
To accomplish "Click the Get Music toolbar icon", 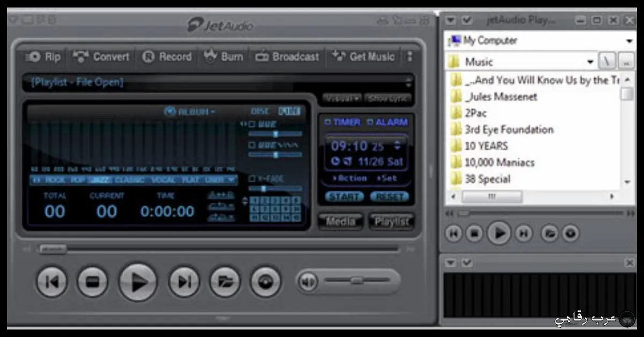I will point(364,56).
